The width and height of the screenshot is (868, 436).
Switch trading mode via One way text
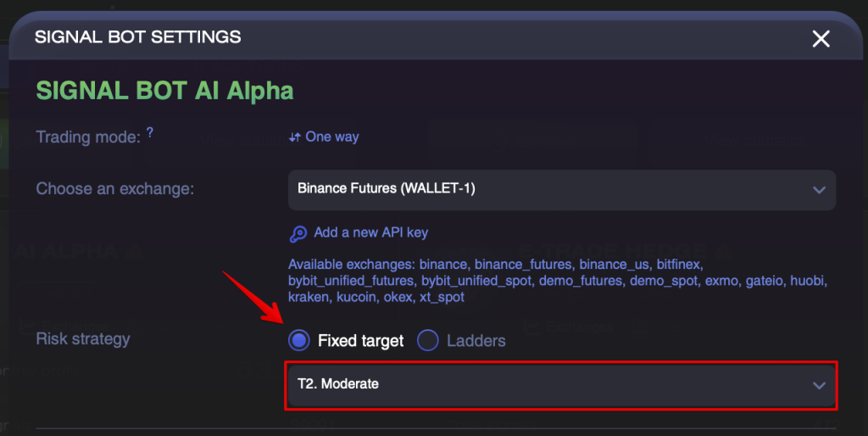tap(332, 137)
